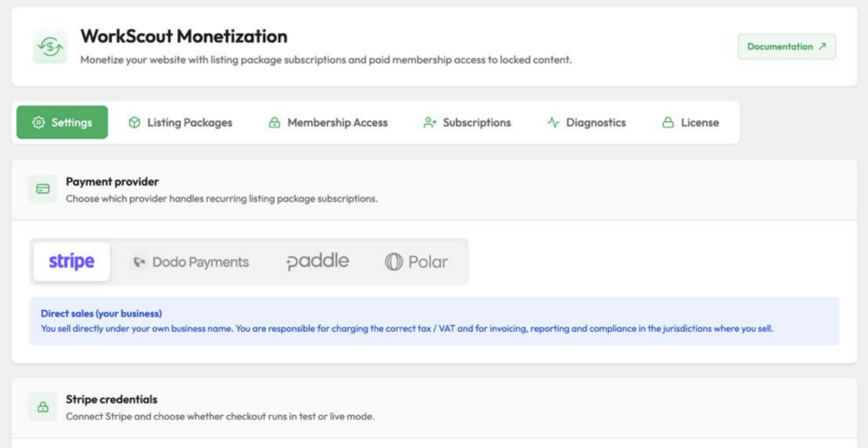Click the 'You sell directly under' notice text

407,329
